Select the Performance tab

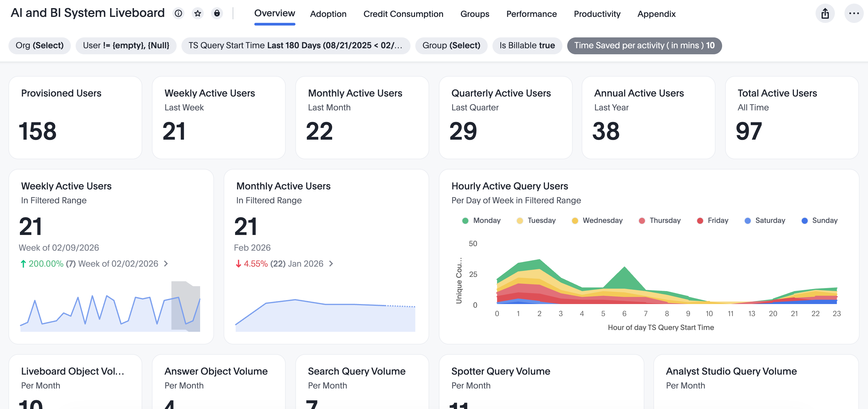coord(531,14)
